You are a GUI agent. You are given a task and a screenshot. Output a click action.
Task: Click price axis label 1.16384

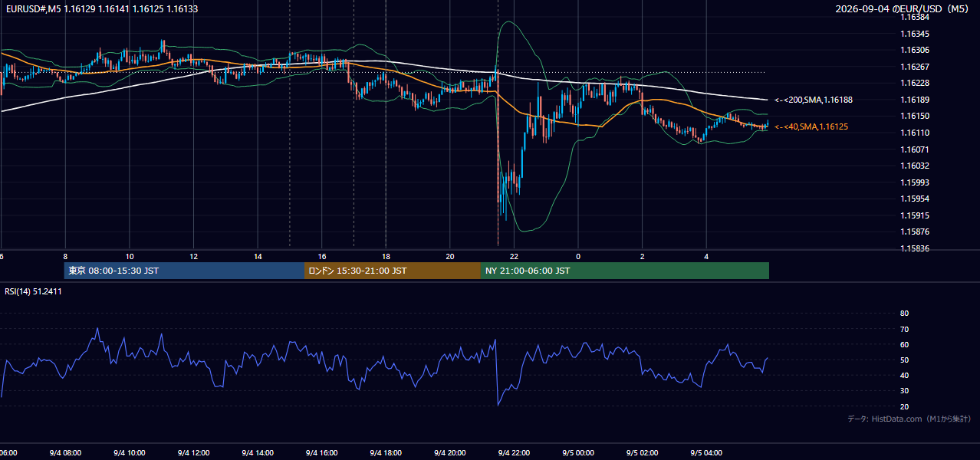[x=914, y=17]
